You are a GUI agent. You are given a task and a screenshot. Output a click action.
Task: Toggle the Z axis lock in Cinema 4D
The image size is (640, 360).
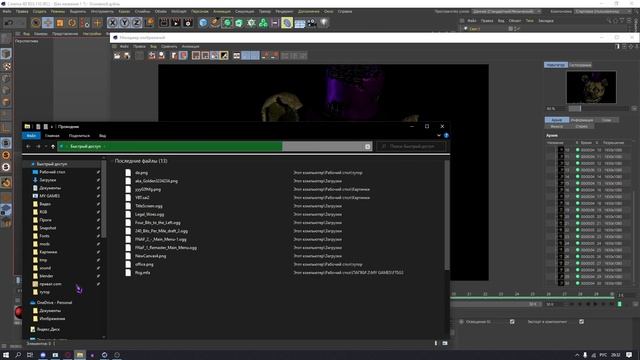[x=136, y=23]
